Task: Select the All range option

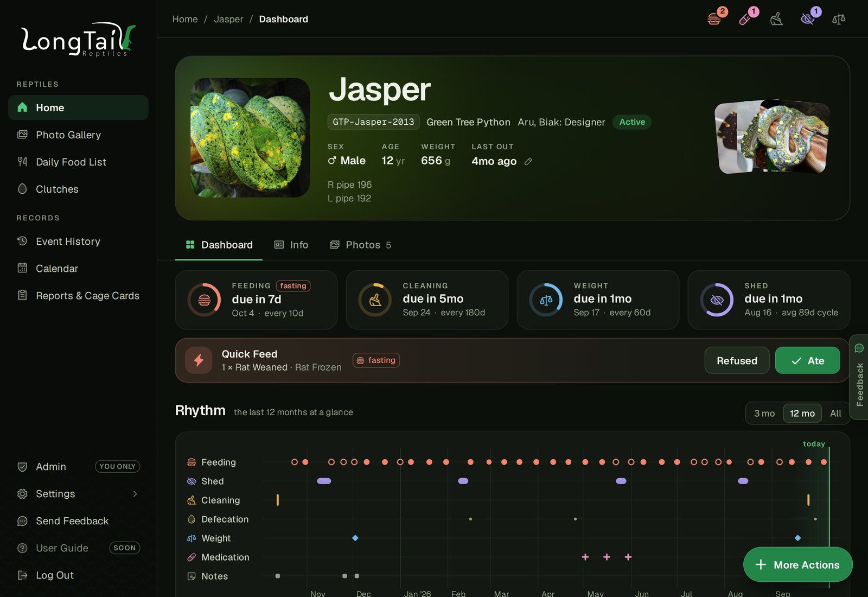Action: (835, 414)
